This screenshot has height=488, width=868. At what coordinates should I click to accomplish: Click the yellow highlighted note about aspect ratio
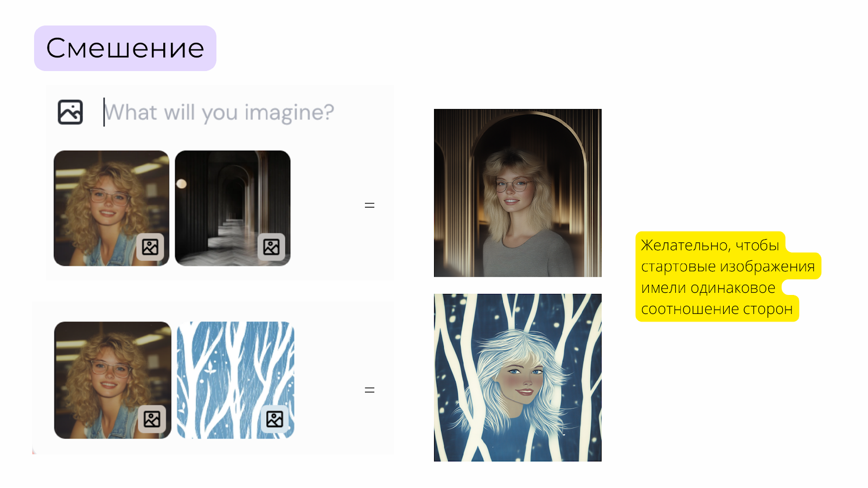pos(727,277)
